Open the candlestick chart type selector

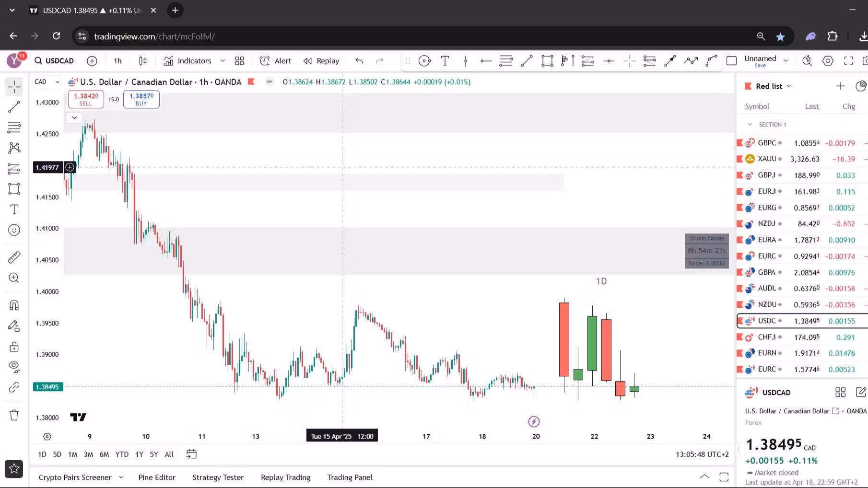(143, 61)
